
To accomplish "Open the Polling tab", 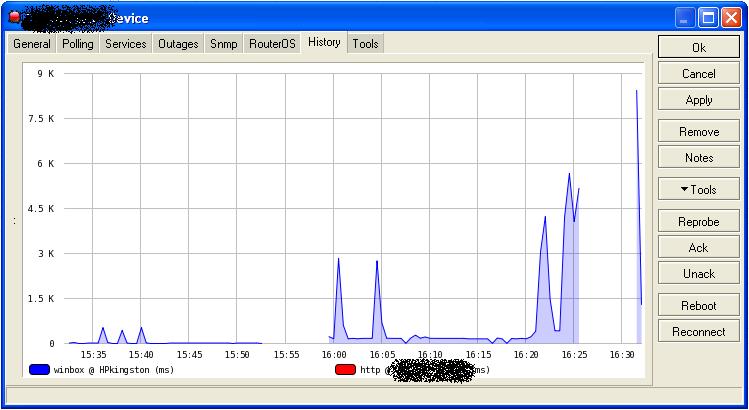I will click(x=78, y=44).
